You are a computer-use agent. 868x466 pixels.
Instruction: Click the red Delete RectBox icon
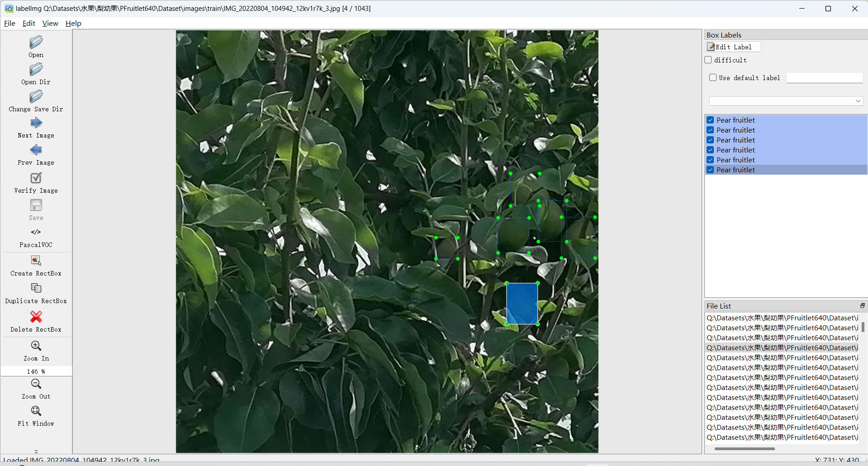pyautogui.click(x=36, y=317)
